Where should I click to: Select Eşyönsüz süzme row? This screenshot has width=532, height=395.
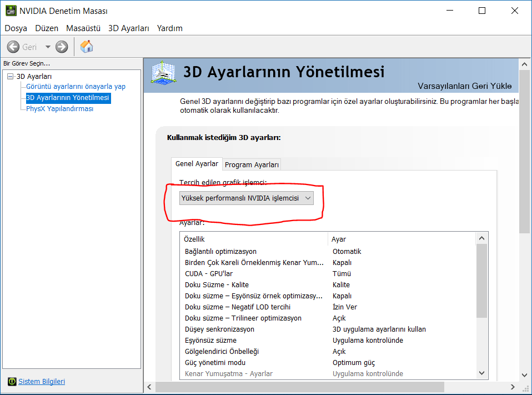(328, 341)
